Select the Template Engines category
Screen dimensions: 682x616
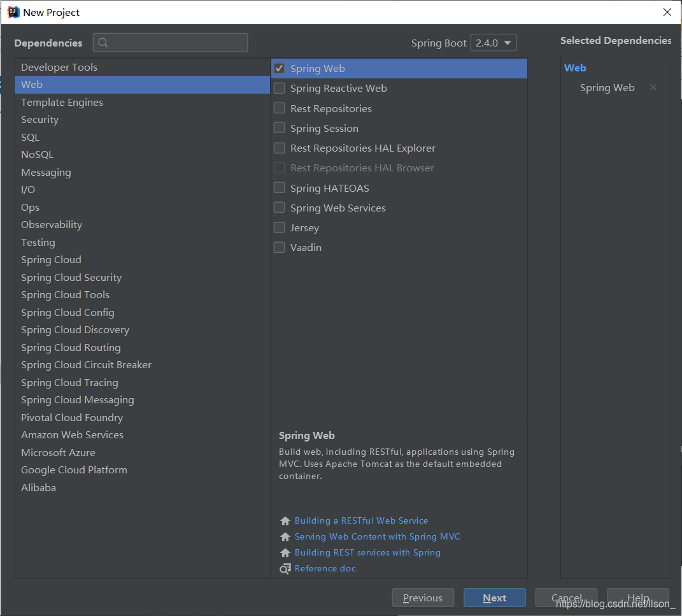(62, 103)
